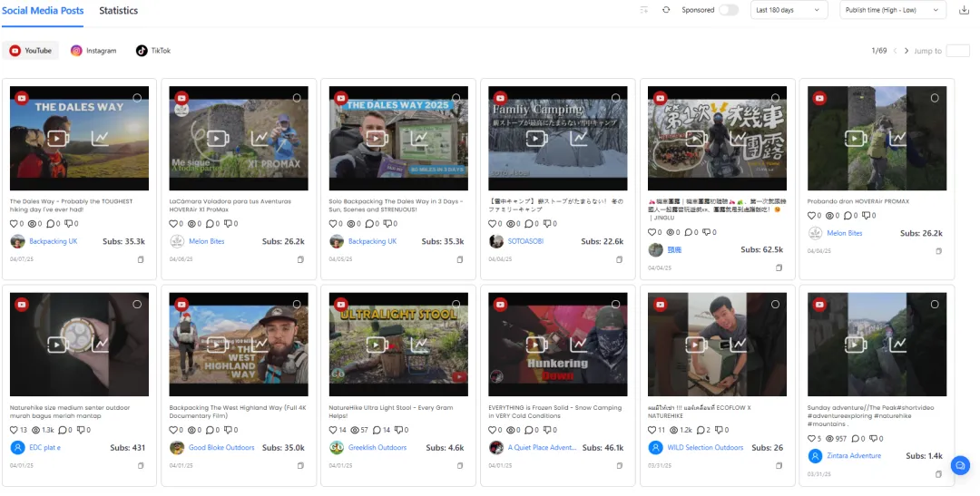Select the circle checkbox on Ultralight Stool card
Image resolution: width=980 pixels, height=496 pixels.
click(x=456, y=305)
